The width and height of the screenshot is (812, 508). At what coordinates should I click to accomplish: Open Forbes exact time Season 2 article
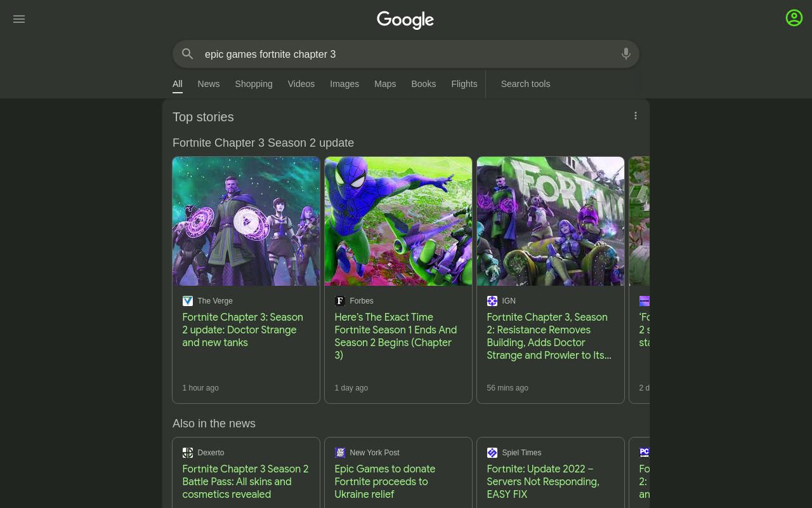(x=396, y=337)
